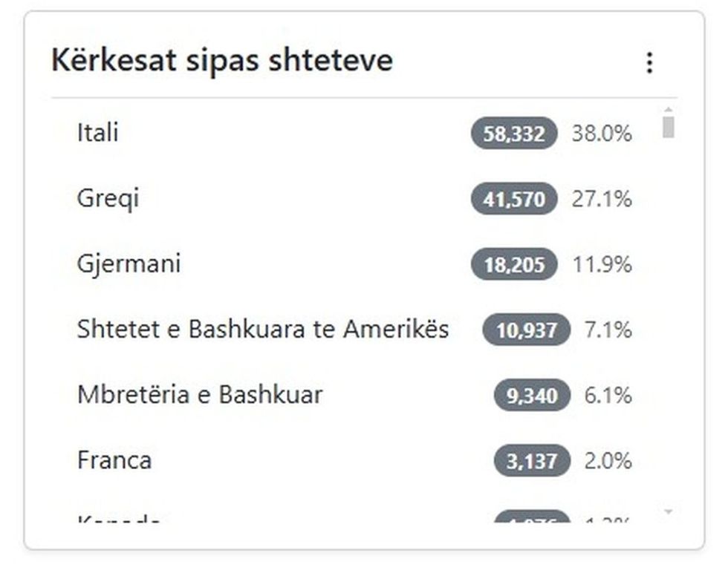Click the 11.9% percentage for Gjermani

602,264
